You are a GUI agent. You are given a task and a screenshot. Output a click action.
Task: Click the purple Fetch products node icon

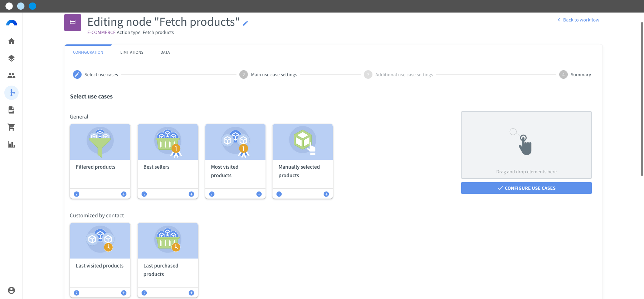pyautogui.click(x=73, y=23)
